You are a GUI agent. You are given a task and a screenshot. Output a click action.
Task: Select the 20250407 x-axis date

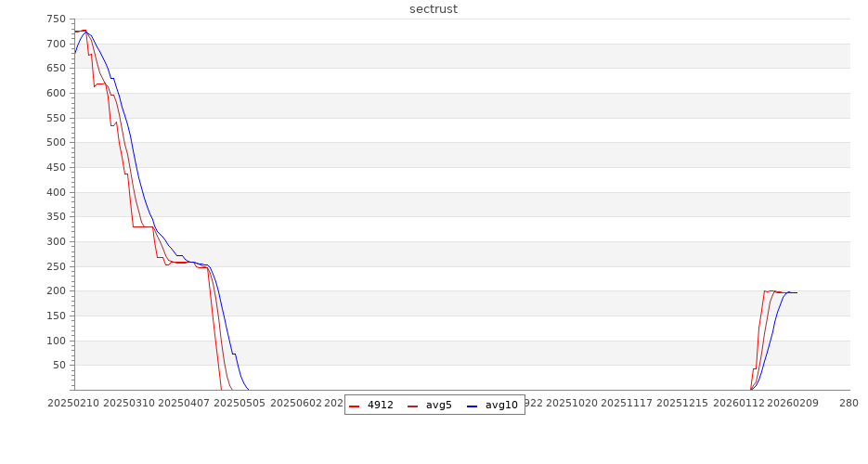click(x=184, y=403)
